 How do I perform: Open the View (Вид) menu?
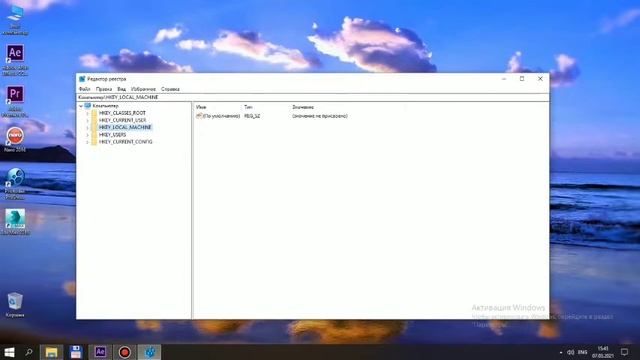tap(122, 89)
